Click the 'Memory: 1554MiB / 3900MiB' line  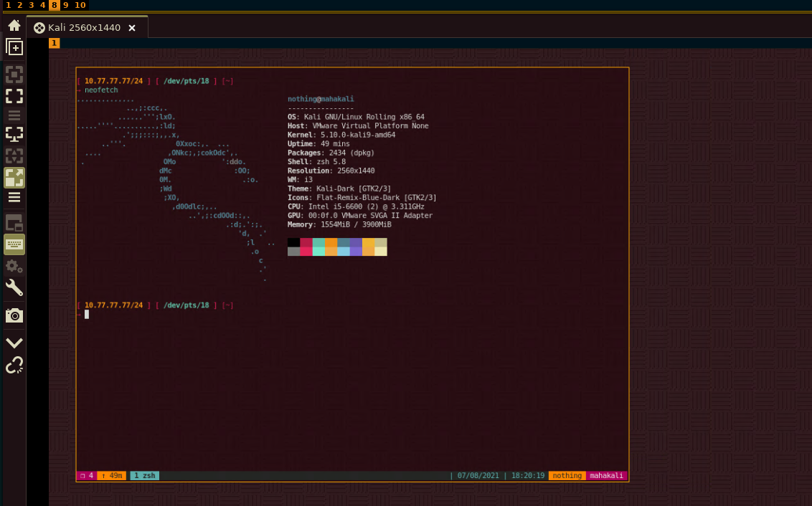339,224
